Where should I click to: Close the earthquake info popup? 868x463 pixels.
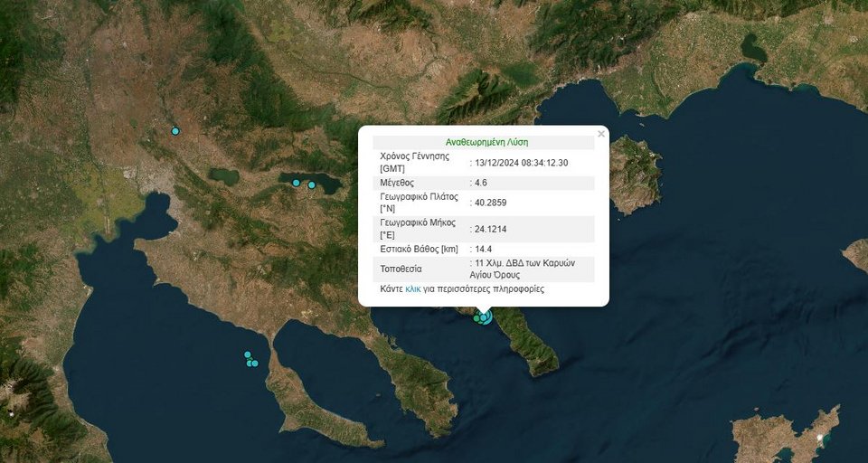pyautogui.click(x=601, y=134)
